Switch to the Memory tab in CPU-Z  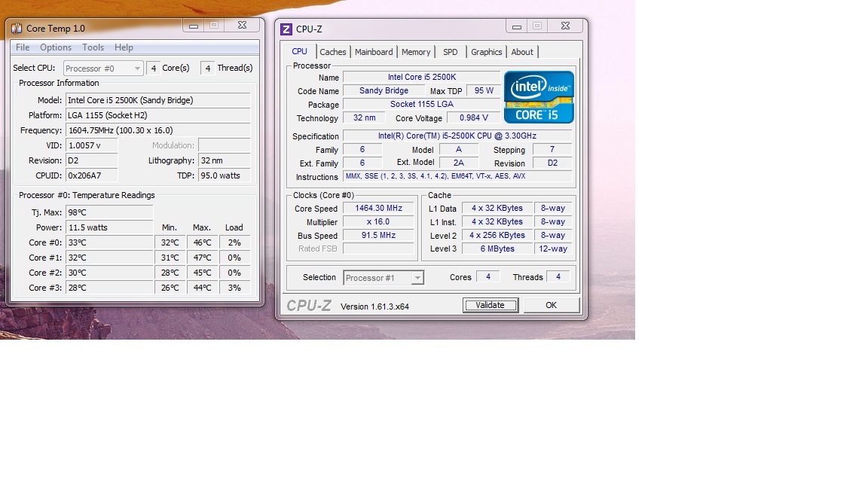[416, 52]
